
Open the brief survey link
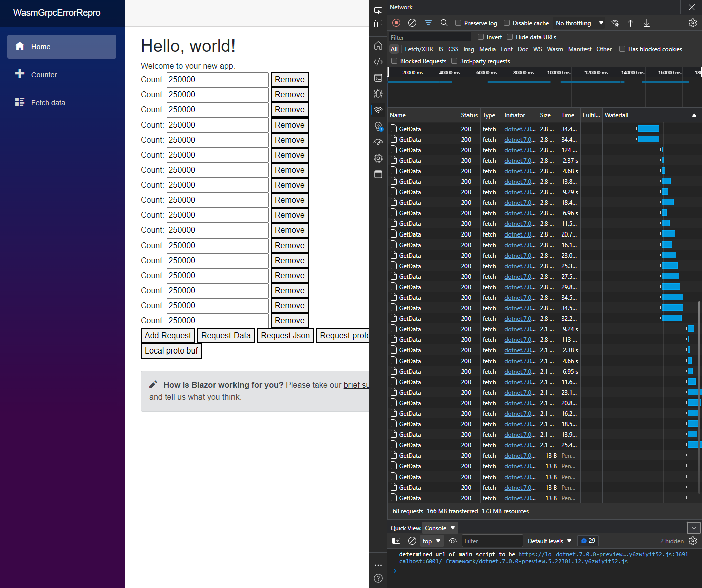(357, 385)
